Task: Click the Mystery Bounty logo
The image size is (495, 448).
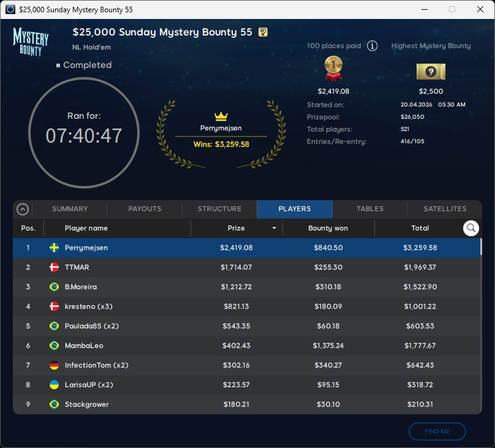Action: [x=31, y=41]
